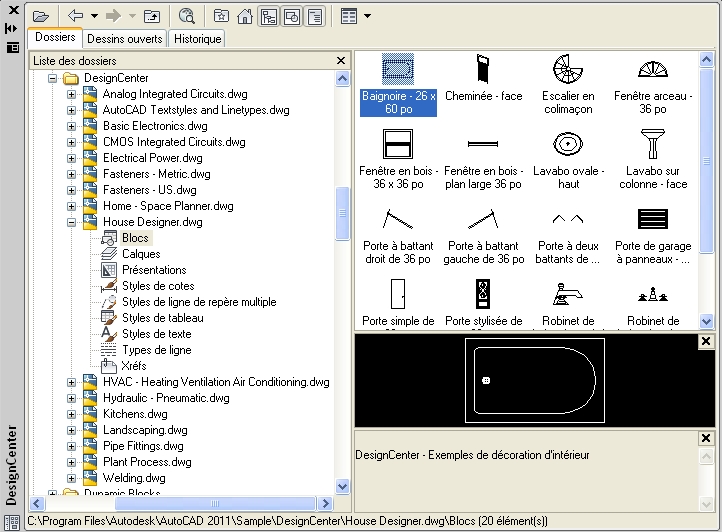Toggle the tree view panel button
This screenshot has width=722, height=532.
coord(268,16)
